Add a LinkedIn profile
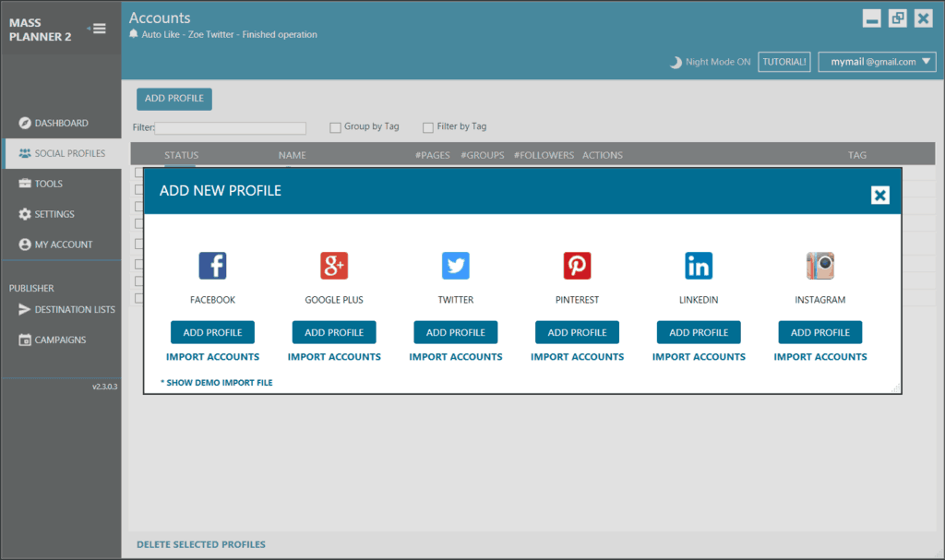Screen dimensions: 945x560 tap(699, 332)
